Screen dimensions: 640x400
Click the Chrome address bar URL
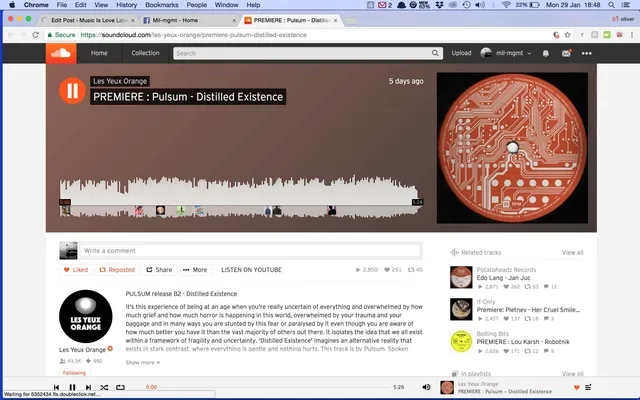(x=193, y=35)
